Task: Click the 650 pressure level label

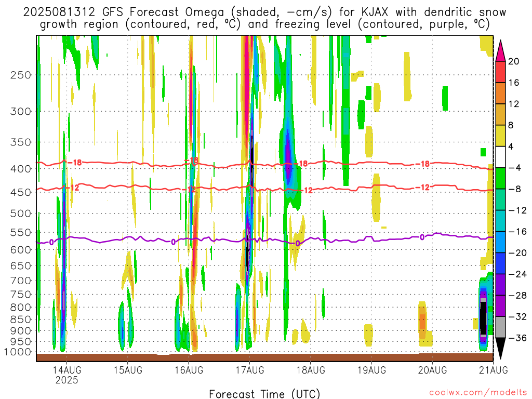Action: pos(21,265)
